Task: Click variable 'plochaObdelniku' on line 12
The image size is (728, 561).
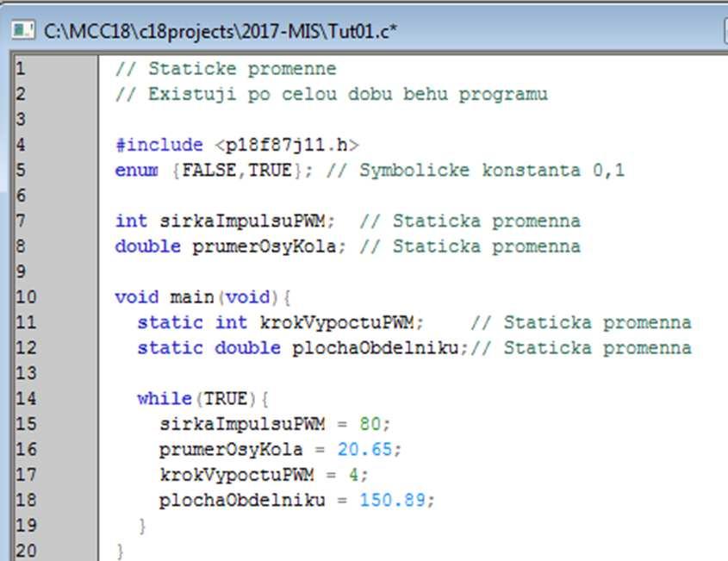Action: coord(376,348)
